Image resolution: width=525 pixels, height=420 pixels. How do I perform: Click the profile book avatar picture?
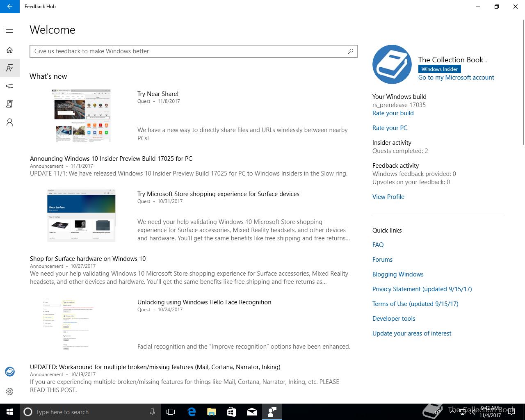click(392, 64)
